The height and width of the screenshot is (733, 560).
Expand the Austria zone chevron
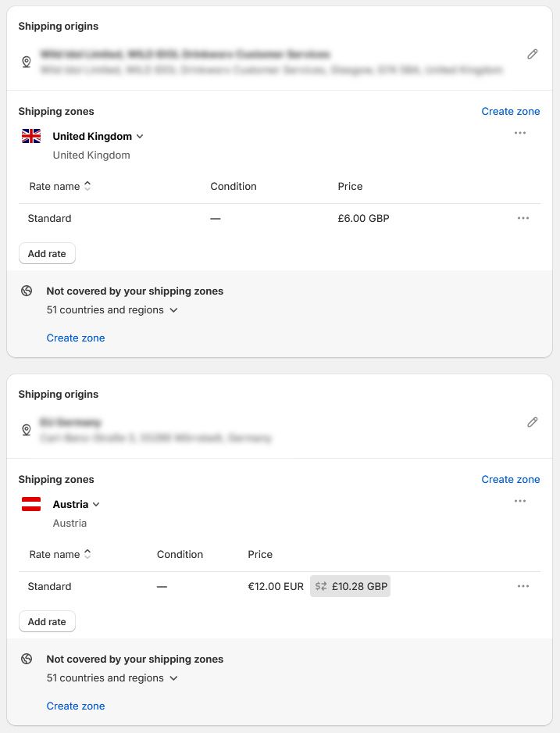[x=96, y=504]
